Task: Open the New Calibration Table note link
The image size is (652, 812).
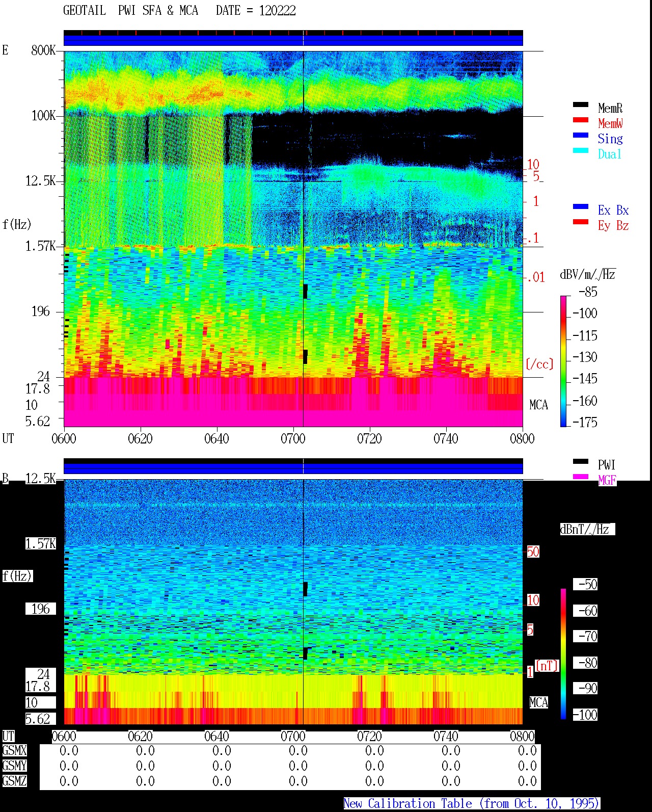Action: coord(471,804)
